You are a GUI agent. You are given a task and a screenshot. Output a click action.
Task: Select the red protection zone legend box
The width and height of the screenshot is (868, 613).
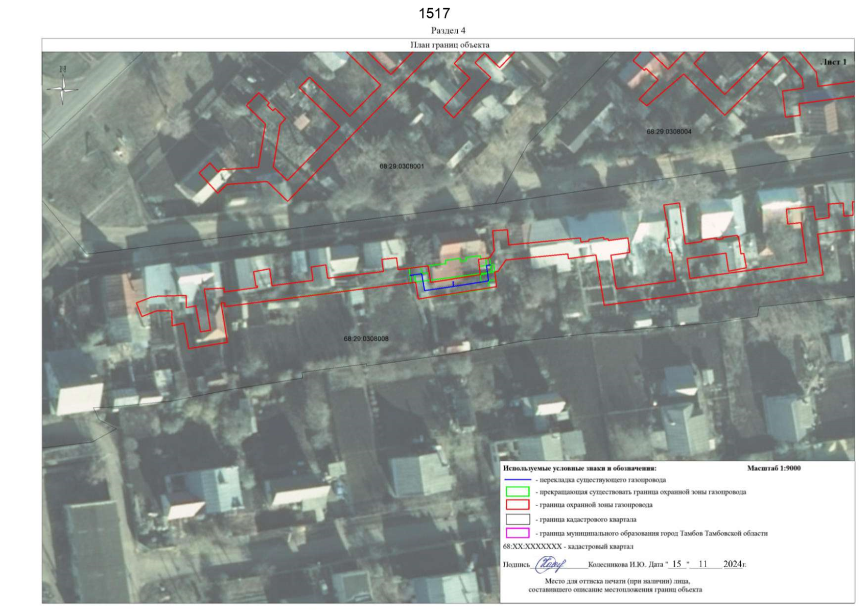tap(517, 505)
